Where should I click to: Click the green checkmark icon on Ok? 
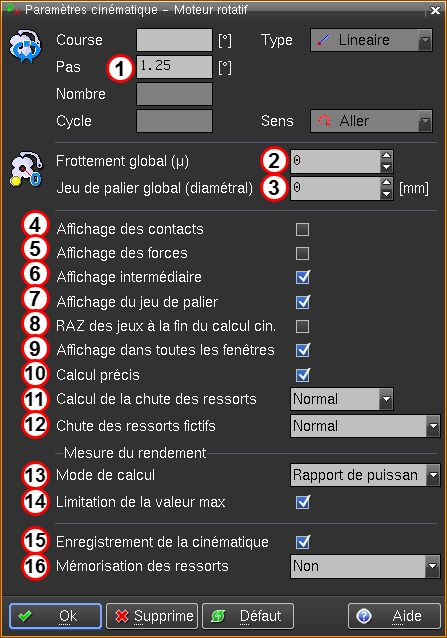(25, 616)
